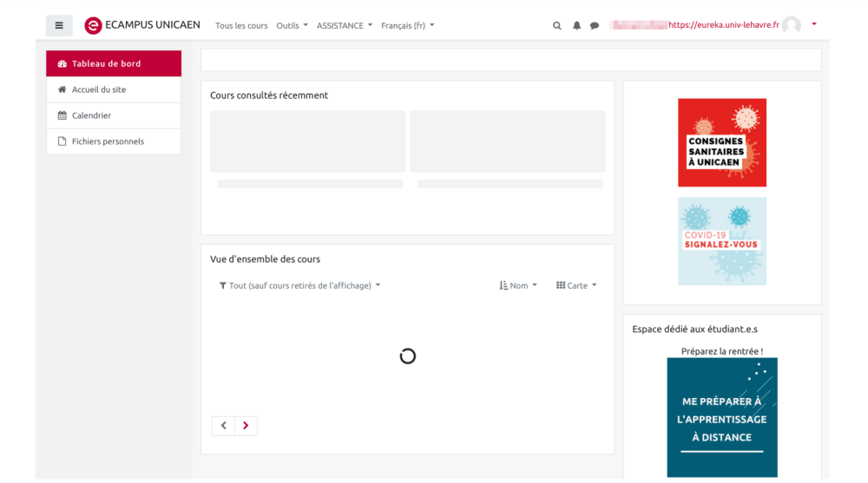The image size is (868, 483).
Task: Toggle the hamburger side panel button
Action: (x=59, y=26)
